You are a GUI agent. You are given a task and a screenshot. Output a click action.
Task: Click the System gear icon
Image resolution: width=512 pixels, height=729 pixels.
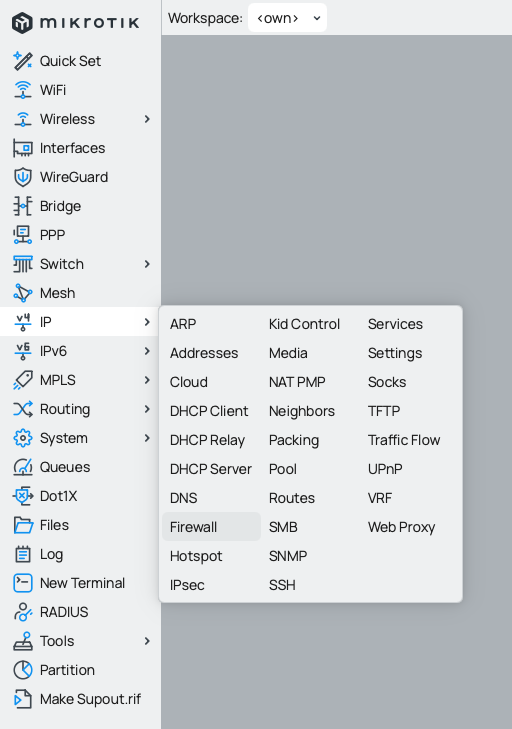click(x=23, y=438)
